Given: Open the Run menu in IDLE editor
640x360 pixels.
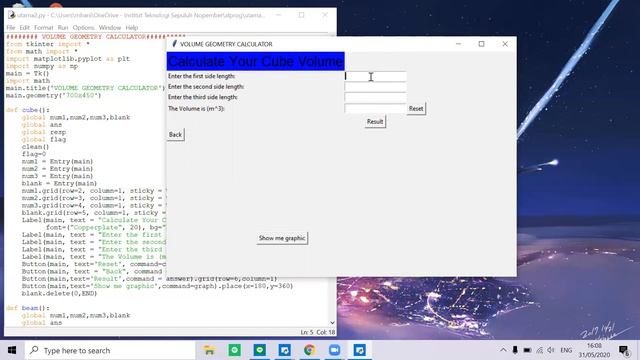Looking at the screenshot, I should 63,27.
